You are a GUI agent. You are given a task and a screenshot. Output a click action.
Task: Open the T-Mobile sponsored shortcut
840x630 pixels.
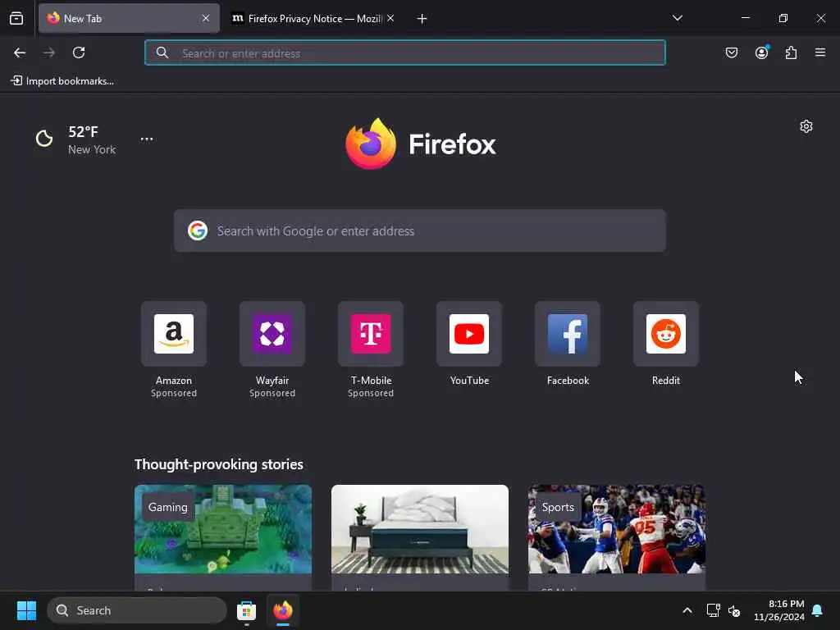coord(371,349)
